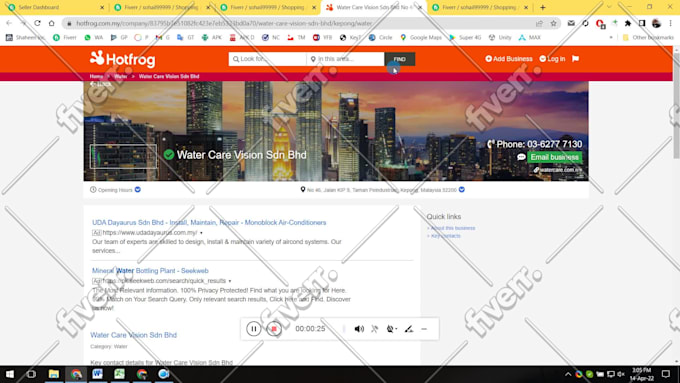680x383 pixels.
Task: Switch to the Seller Dashboard tab
Action: pos(55,7)
